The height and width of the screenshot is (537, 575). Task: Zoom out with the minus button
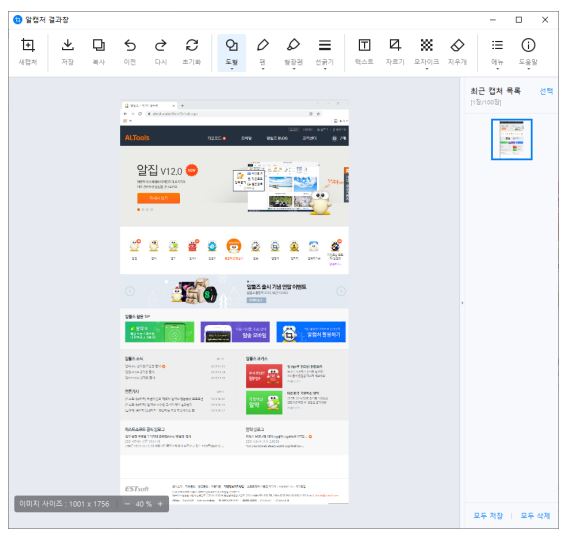pos(127,504)
